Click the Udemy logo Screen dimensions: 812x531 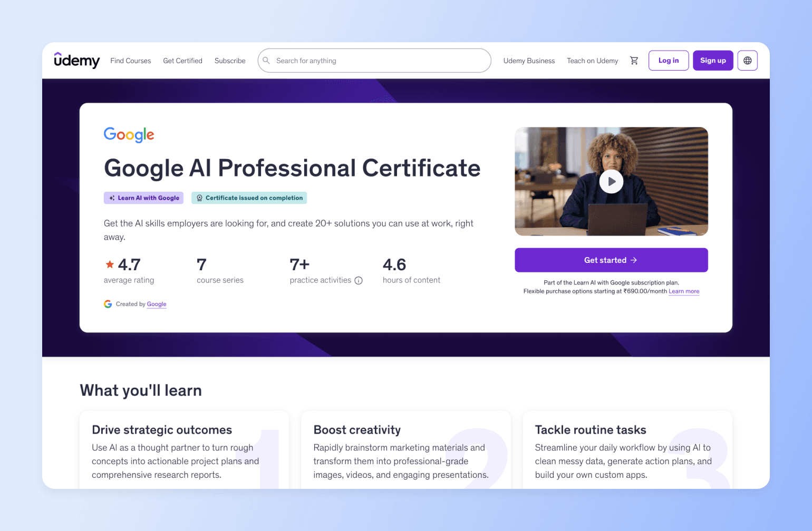[x=76, y=61]
